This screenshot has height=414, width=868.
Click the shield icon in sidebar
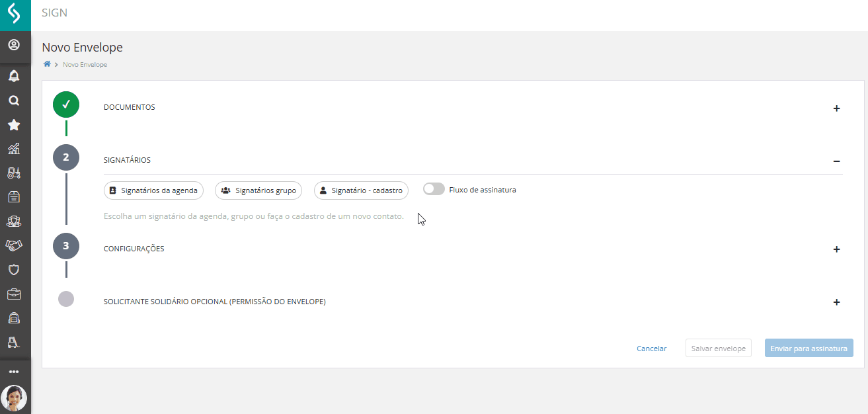[14, 270]
